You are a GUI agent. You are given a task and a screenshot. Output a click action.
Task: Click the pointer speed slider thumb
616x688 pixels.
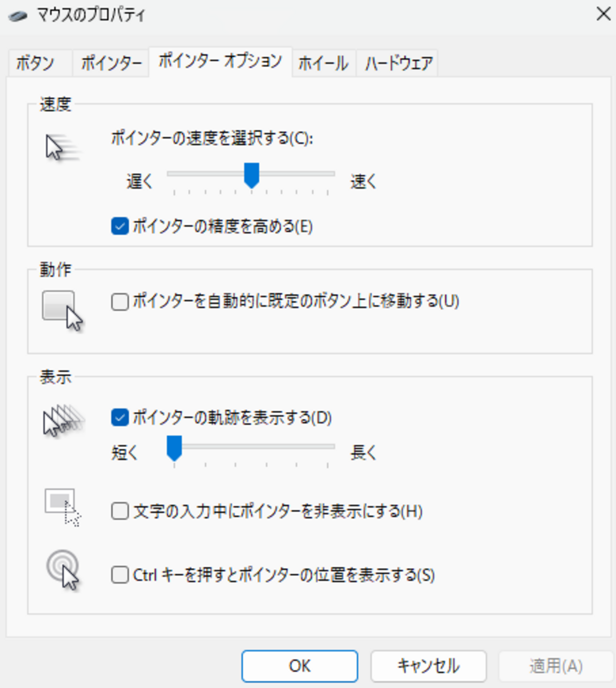(x=251, y=175)
